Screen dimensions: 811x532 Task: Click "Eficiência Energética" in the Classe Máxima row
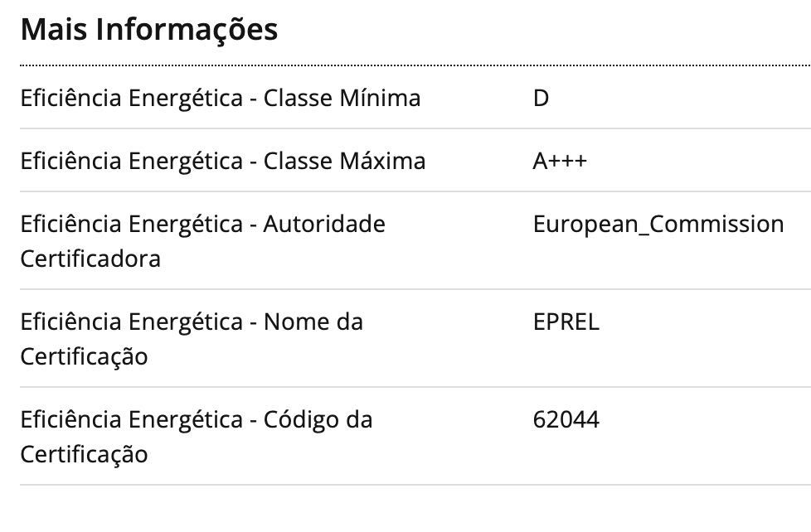pos(131,161)
